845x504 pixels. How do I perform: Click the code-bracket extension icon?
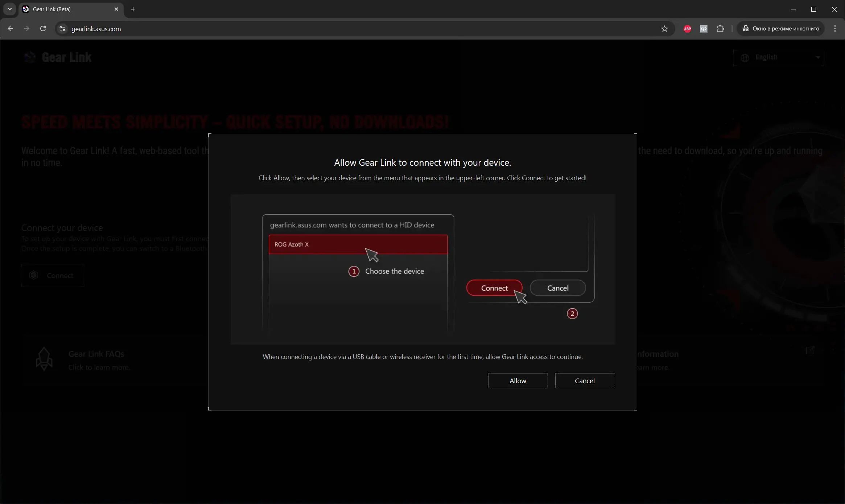(704, 29)
